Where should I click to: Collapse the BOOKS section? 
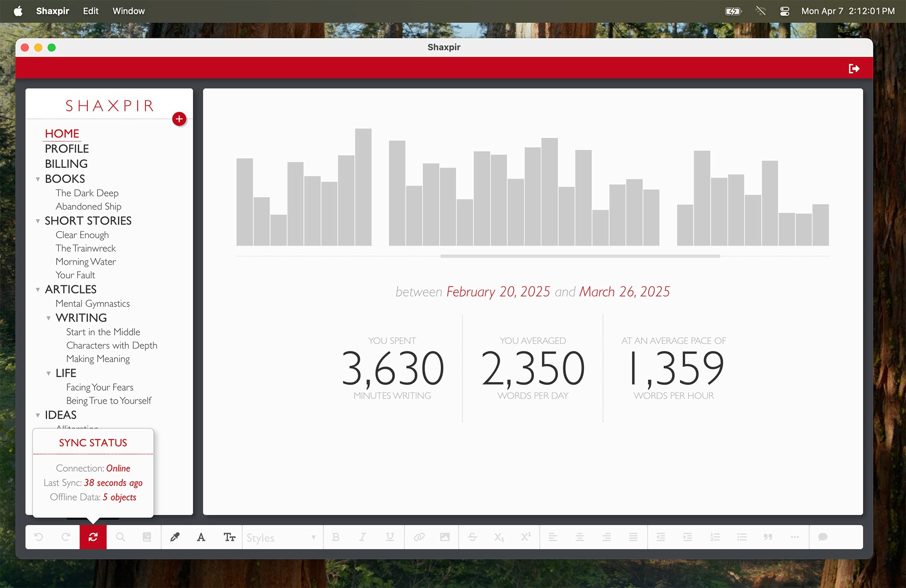(38, 179)
